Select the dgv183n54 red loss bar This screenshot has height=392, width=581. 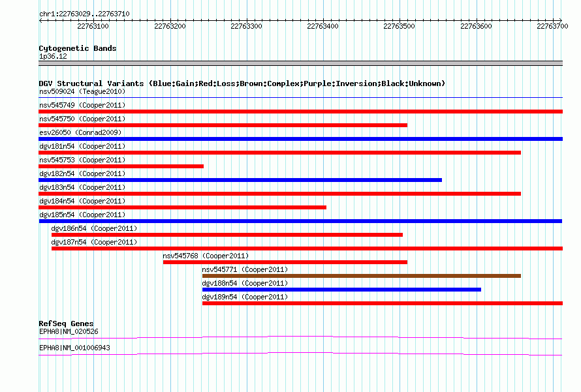pos(280,194)
